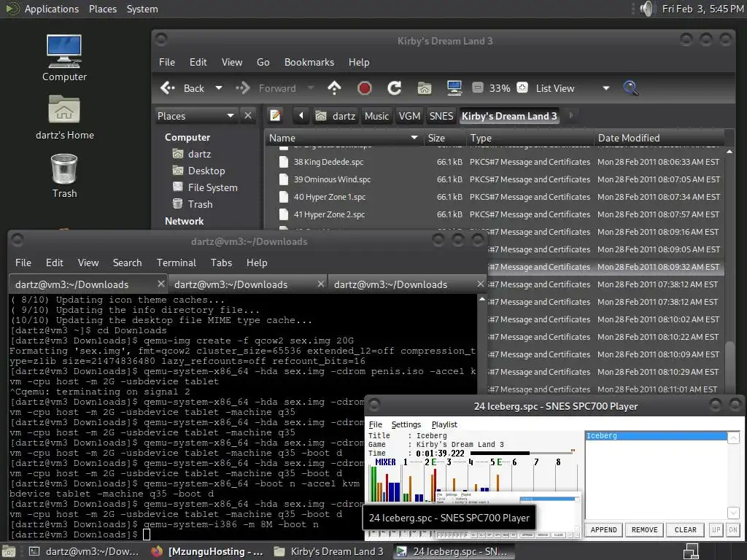The width and height of the screenshot is (747, 560).
Task: Toggle voice channel 7 in the mixer
Action: tap(536, 462)
